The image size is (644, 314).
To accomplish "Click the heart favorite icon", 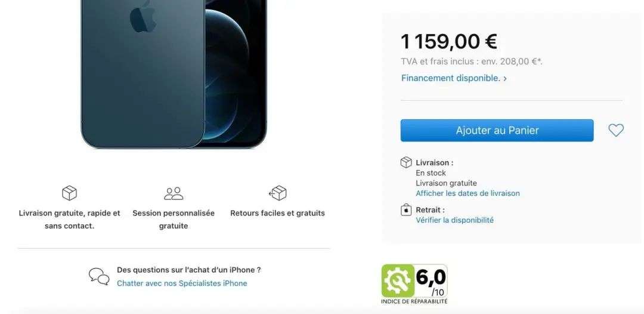I will (x=615, y=130).
